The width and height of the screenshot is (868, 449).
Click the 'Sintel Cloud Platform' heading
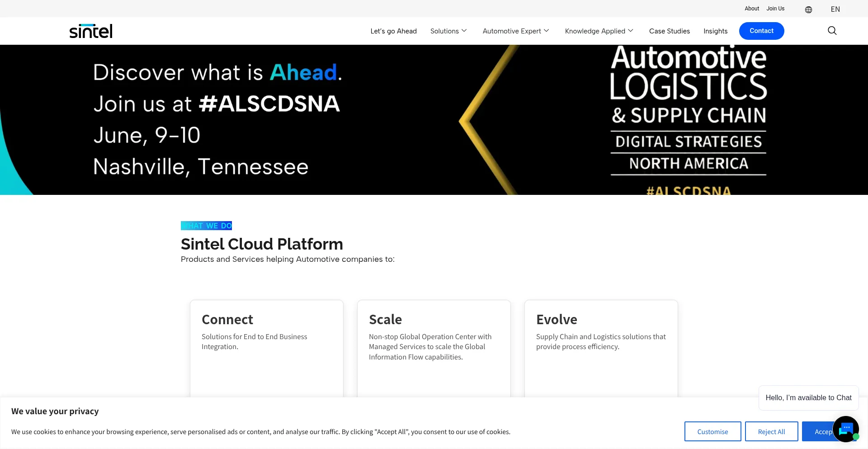(262, 244)
